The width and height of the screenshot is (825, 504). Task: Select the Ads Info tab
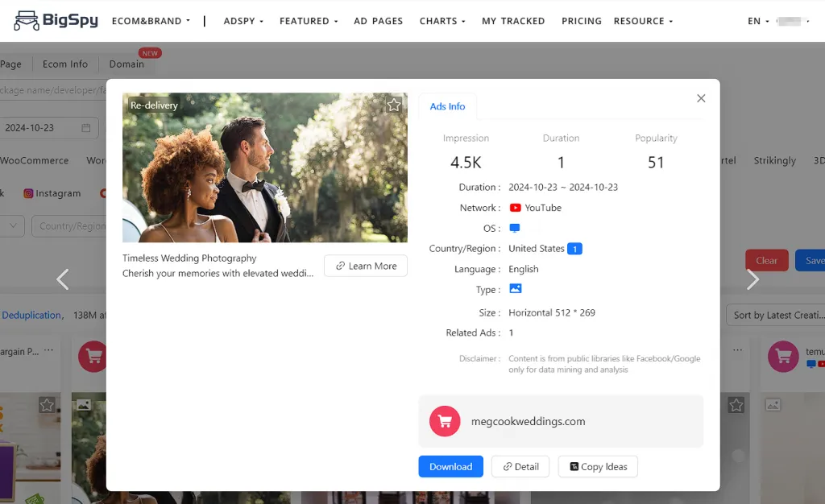pyautogui.click(x=447, y=106)
